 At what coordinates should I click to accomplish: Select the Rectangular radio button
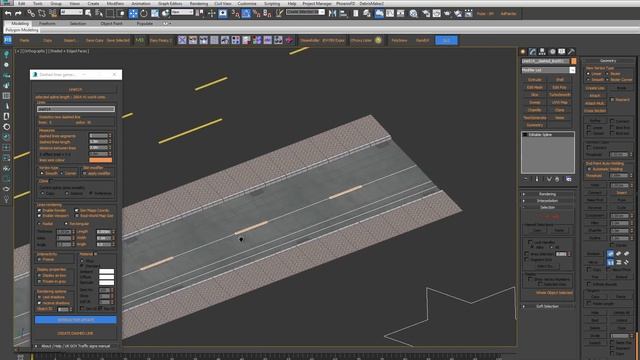click(66, 224)
